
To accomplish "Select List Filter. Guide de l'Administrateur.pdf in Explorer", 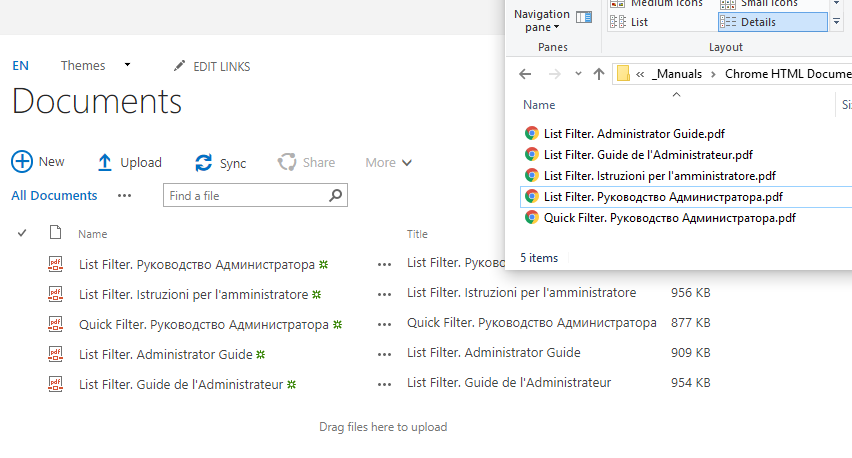I will click(x=648, y=155).
